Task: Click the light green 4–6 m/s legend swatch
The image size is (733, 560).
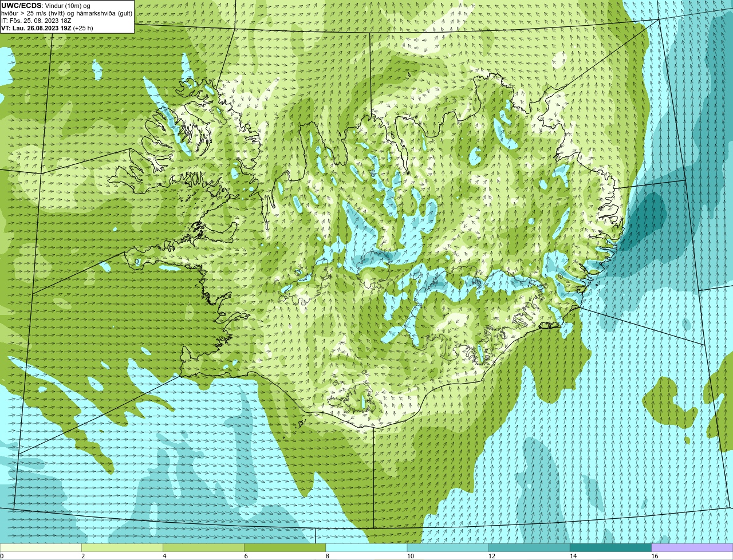Action: [x=204, y=547]
